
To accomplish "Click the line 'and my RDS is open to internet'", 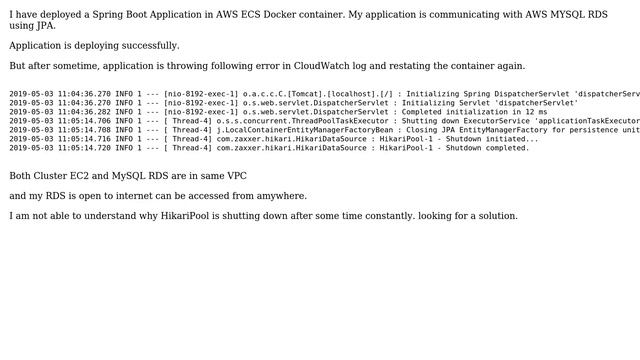I will (x=158, y=196).
